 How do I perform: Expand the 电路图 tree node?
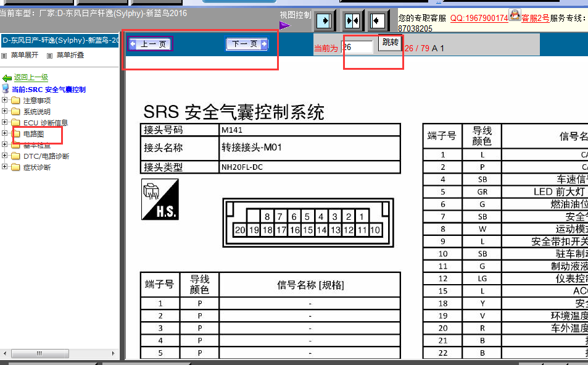pyautogui.click(x=4, y=133)
